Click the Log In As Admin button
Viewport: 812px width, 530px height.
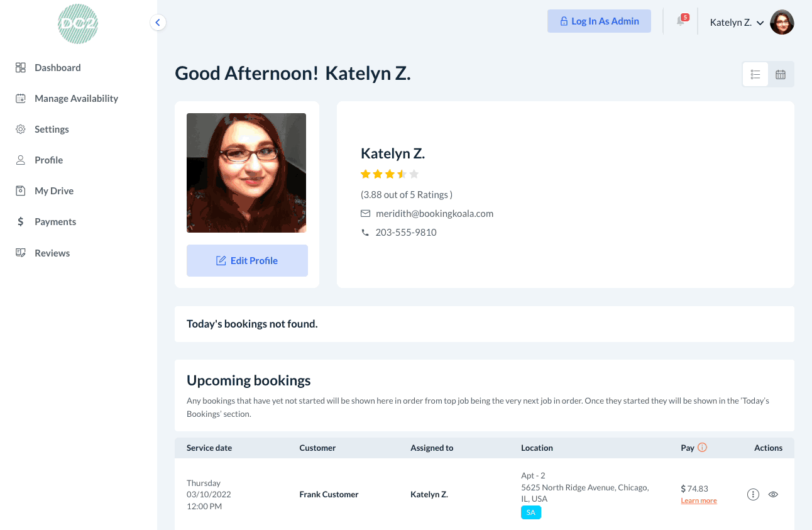point(599,21)
